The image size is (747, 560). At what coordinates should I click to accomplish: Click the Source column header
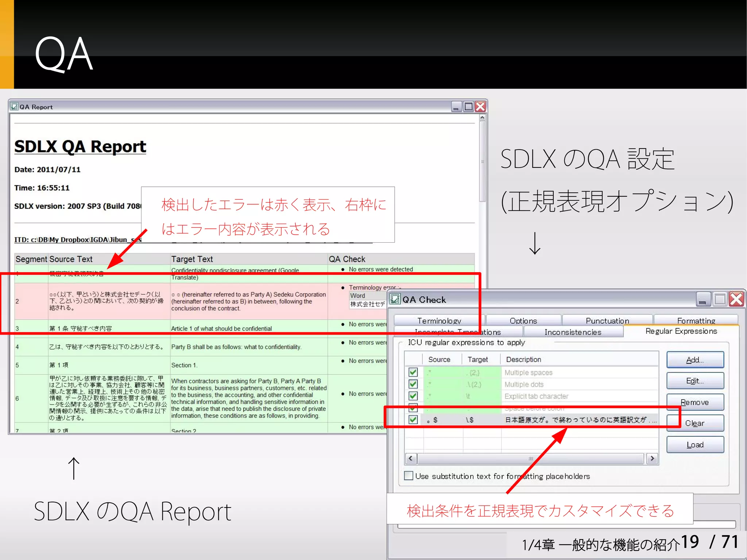439,359
